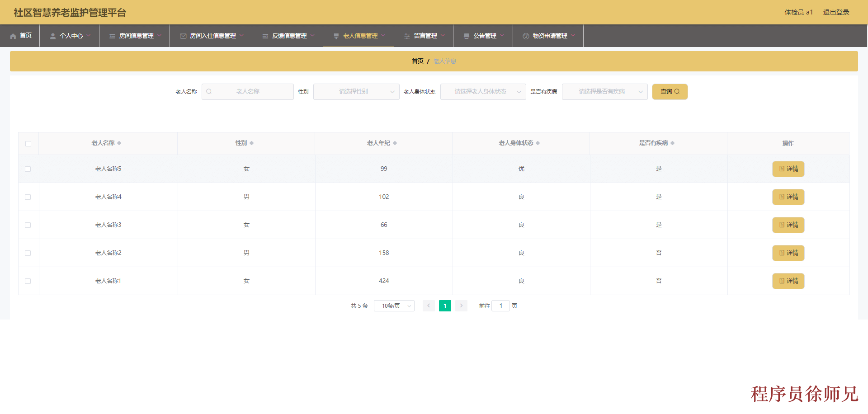Viewport: 868px width, 414px height.
Task: Open the 10条/页 page size dropdown
Action: pos(393,306)
